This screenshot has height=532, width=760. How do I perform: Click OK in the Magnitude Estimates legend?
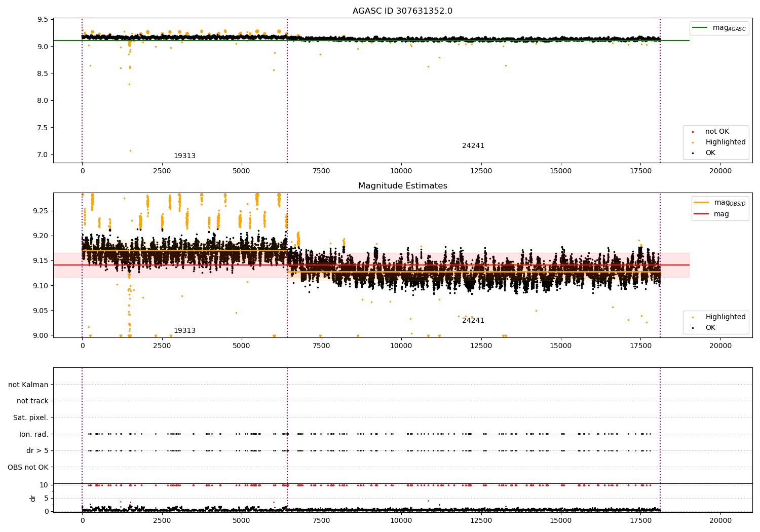[710, 328]
